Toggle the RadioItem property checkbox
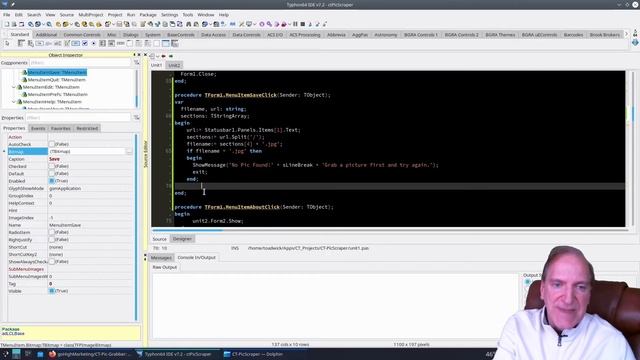Image resolution: width=640 pixels, height=360 pixels. [x=51, y=232]
